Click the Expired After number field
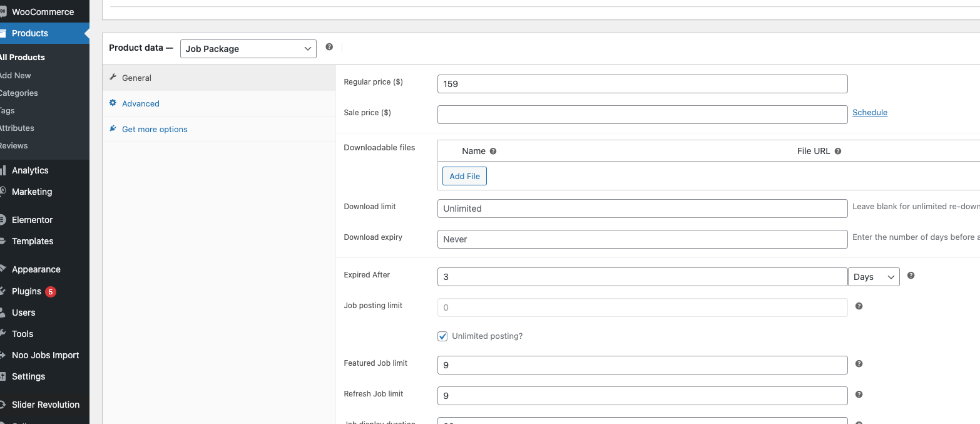980x424 pixels. [643, 277]
